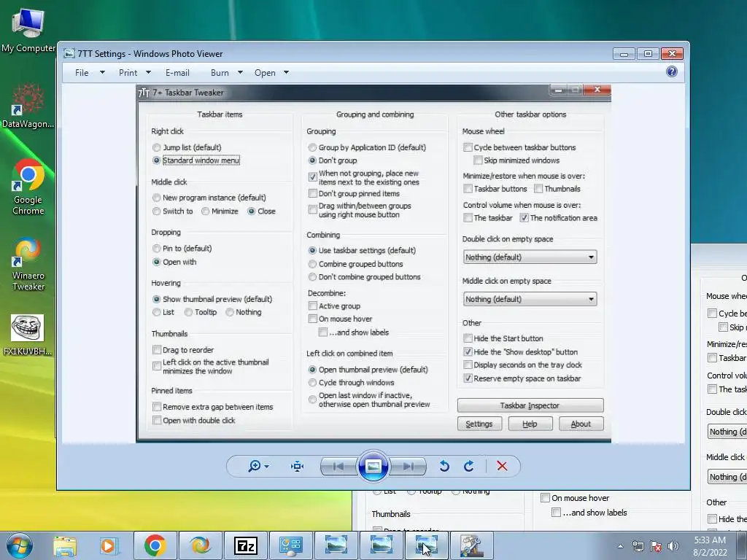Screen dimensions: 747x560
Task: Toggle the Taskbar checkbox in background window
Action: (x=712, y=357)
